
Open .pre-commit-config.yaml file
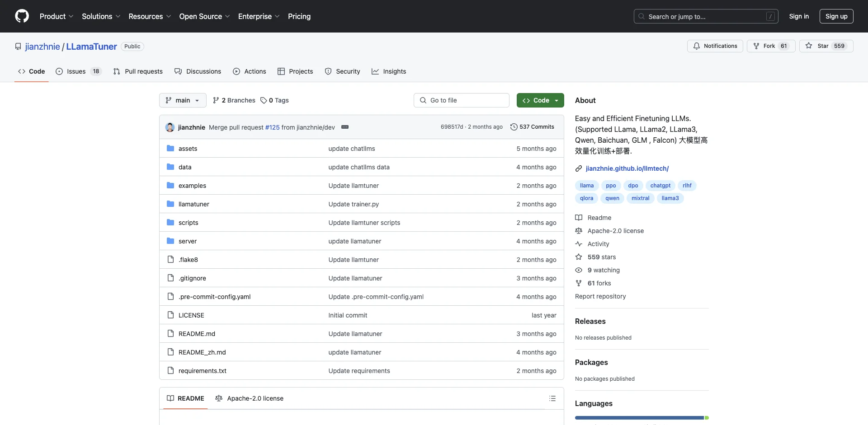pyautogui.click(x=214, y=297)
